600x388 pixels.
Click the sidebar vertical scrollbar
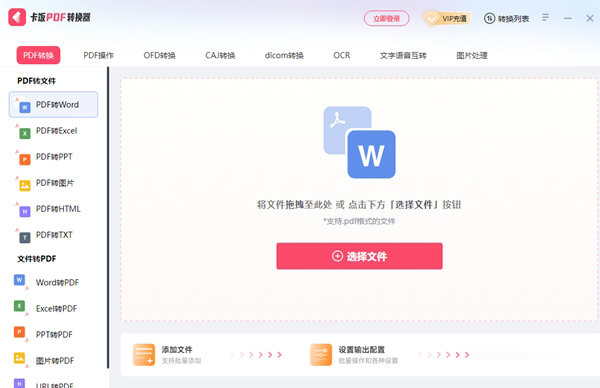[x=108, y=218]
